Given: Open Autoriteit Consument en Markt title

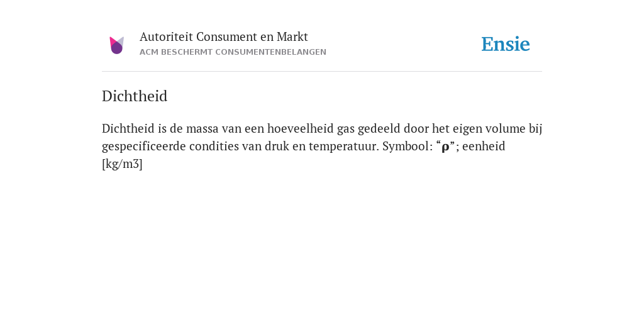Looking at the screenshot, I should point(223,37).
